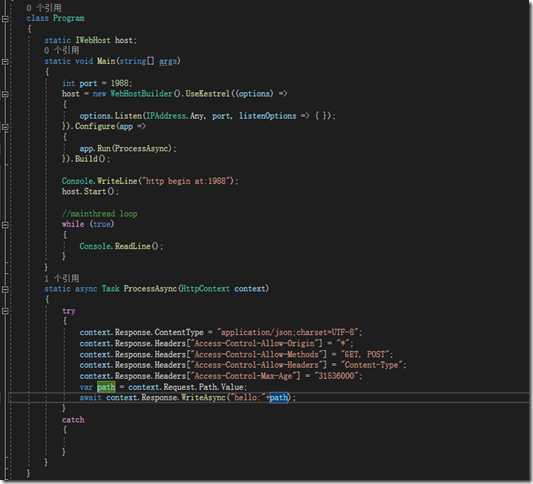Screen dimensions: 533x484
Task: Click string "application/json;charset=UTF-8"
Action: tap(288, 332)
